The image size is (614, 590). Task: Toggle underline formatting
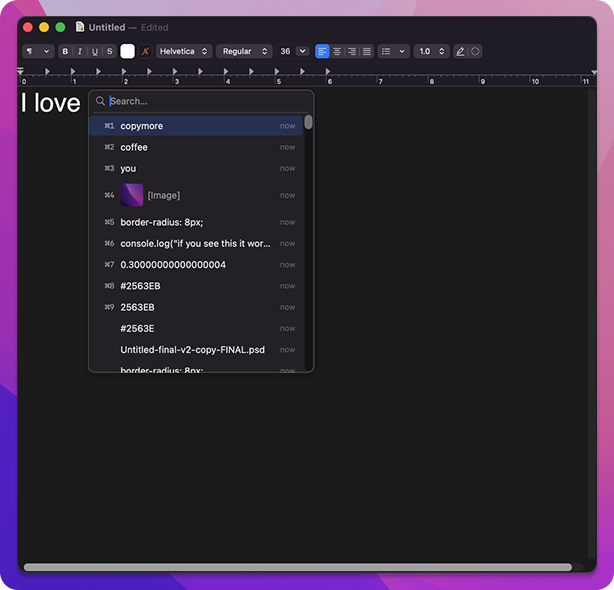pos(95,51)
